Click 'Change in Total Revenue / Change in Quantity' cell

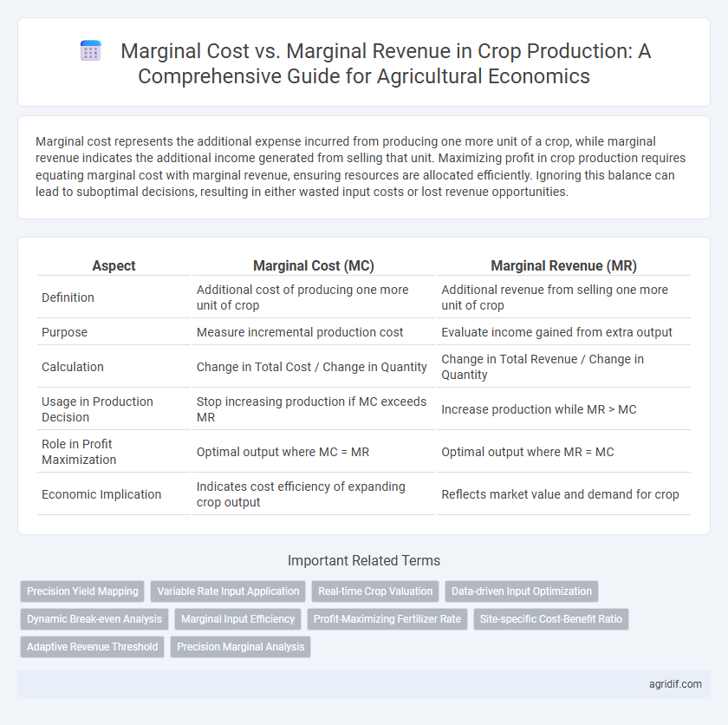563,367
